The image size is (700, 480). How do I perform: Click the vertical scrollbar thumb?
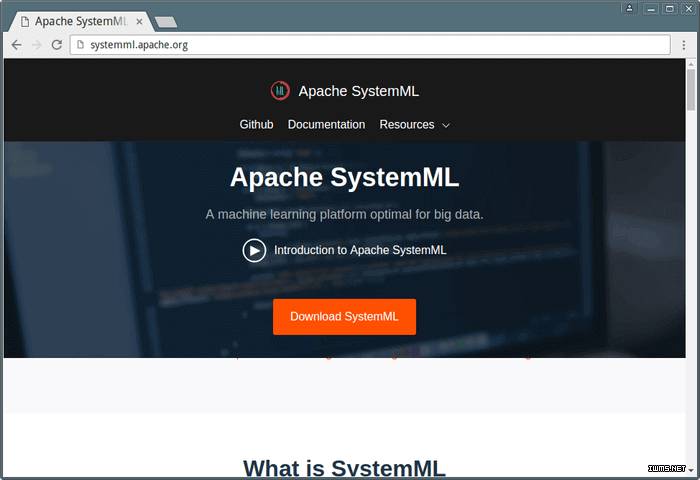coord(691,89)
